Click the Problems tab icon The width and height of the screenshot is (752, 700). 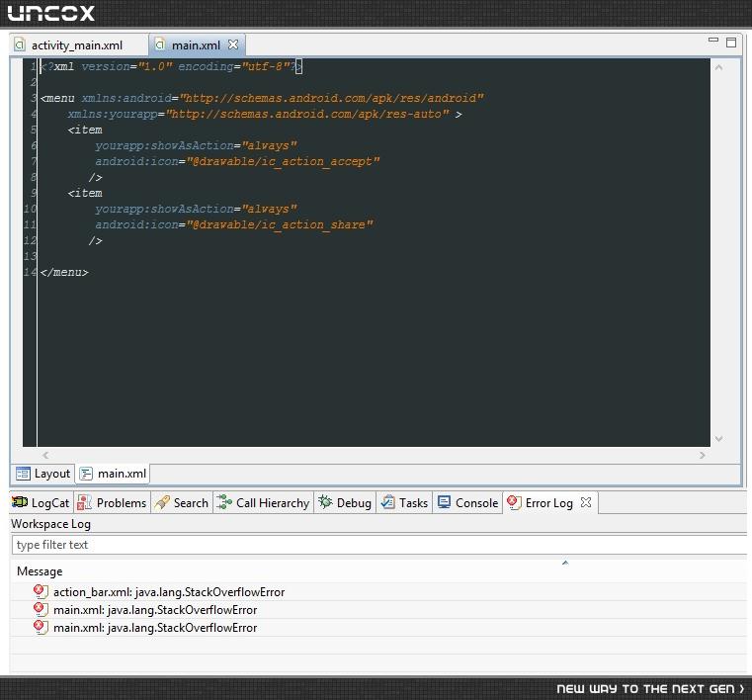pos(84,502)
